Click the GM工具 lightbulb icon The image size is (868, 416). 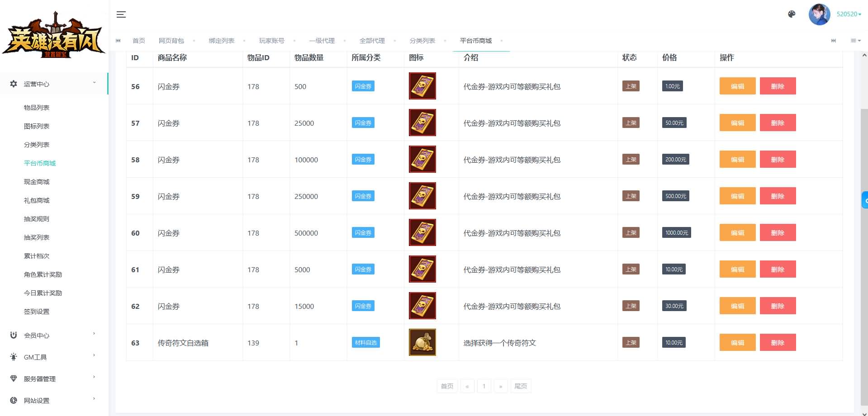coord(14,357)
